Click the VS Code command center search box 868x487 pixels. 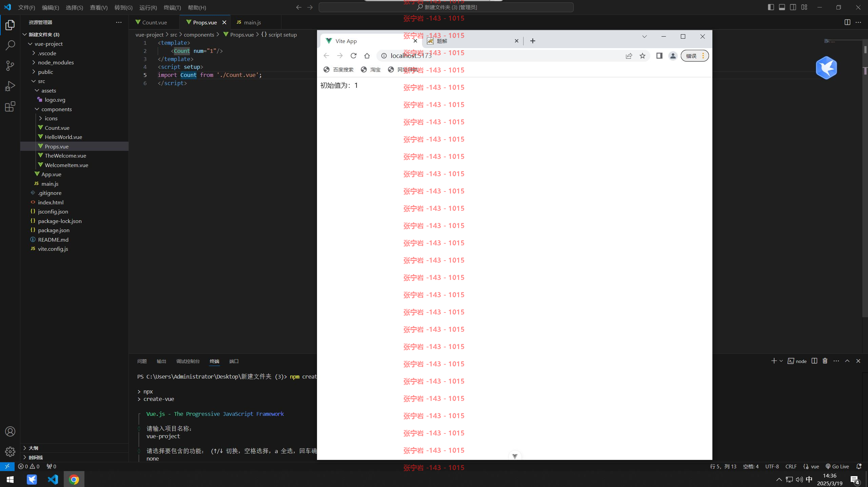click(x=446, y=7)
